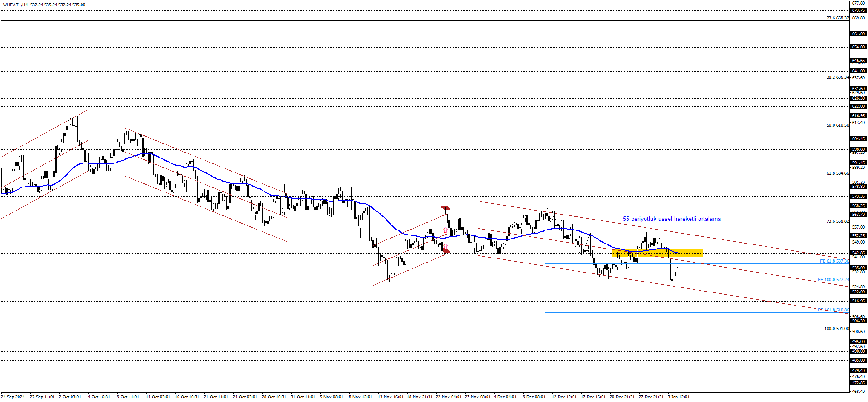Image resolution: width=868 pixels, height=402 pixels.
Task: Click the 641.00 price level tag
Action: click(858, 71)
